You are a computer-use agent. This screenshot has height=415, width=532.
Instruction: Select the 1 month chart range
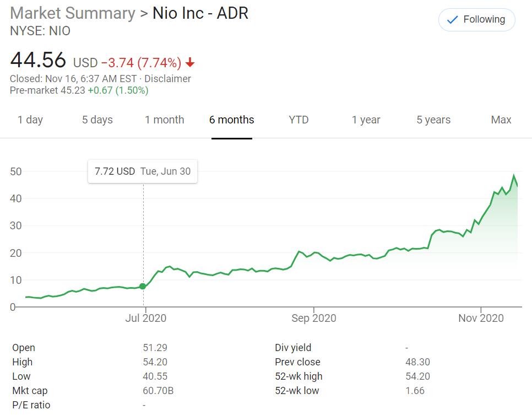coord(165,120)
